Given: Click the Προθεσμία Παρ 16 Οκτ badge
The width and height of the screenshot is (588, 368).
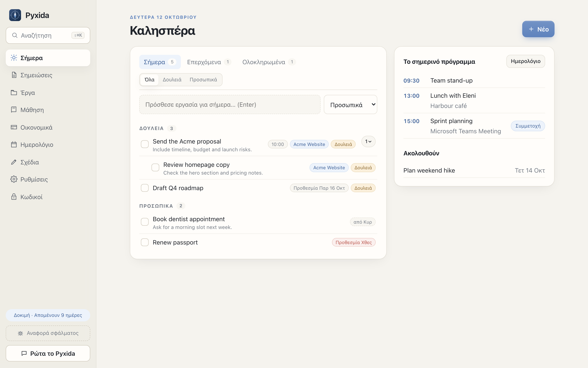Looking at the screenshot, I should pyautogui.click(x=319, y=188).
